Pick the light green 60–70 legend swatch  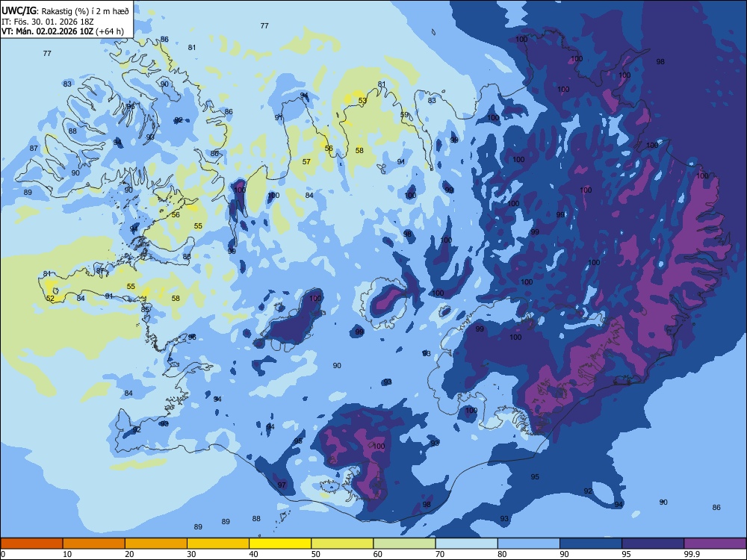404,544
